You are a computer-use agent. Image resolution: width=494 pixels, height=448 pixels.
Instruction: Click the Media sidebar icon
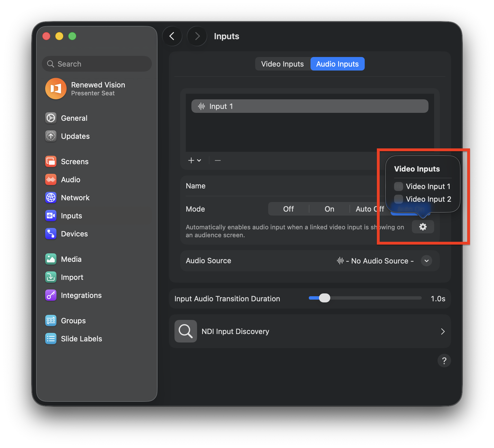pyautogui.click(x=51, y=259)
